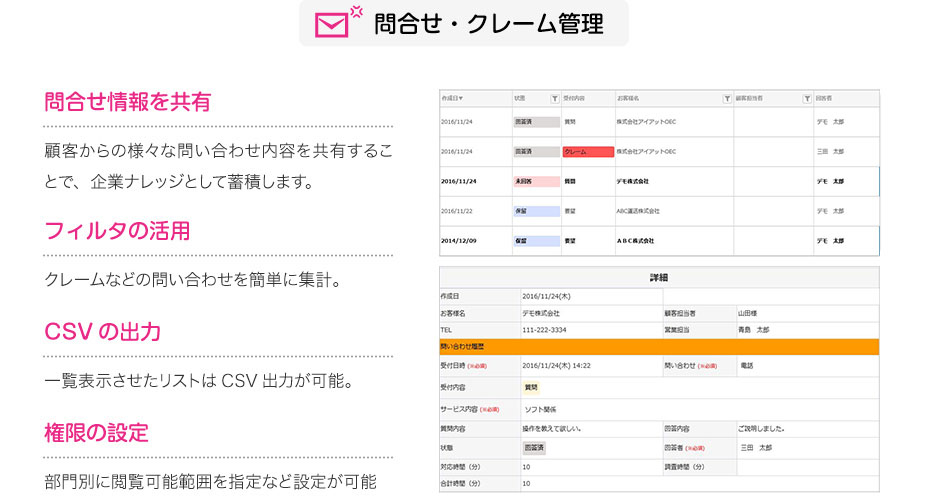This screenshot has width=930, height=496.
Task: Click the 問合せ情報を共有 heading
Action: (127, 101)
